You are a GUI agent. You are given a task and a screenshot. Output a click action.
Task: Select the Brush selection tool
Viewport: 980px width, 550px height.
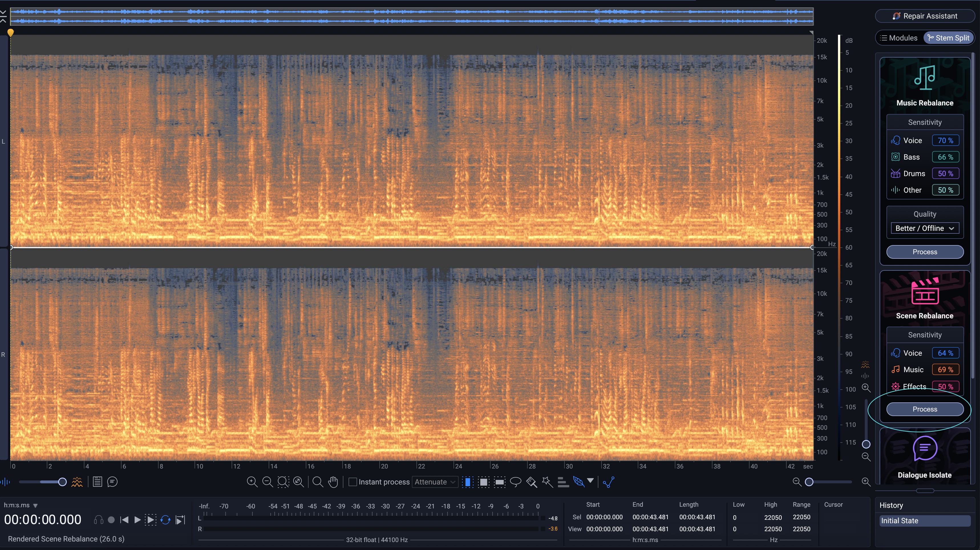(x=531, y=482)
